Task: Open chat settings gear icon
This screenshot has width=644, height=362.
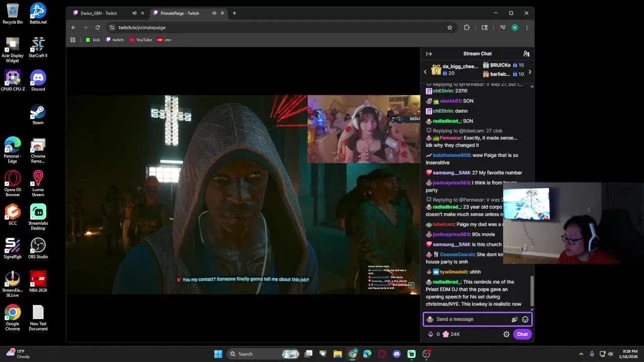Action: (x=506, y=334)
